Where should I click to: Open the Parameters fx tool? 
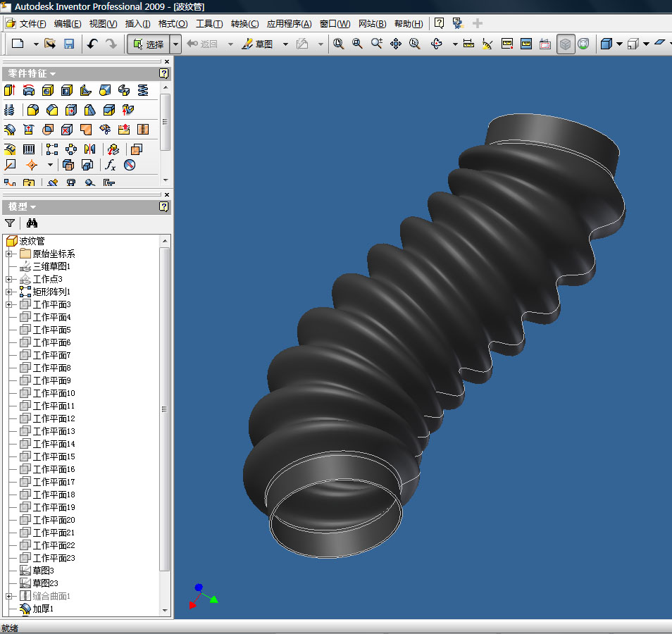tap(110, 165)
